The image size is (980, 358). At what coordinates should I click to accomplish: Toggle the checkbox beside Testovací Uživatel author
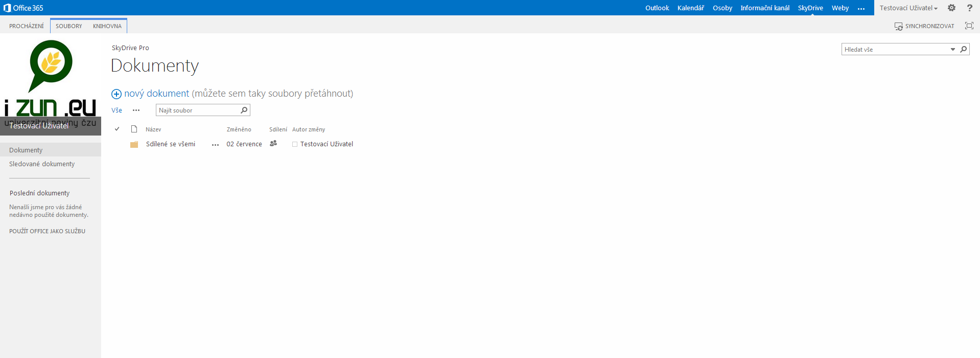tap(295, 144)
